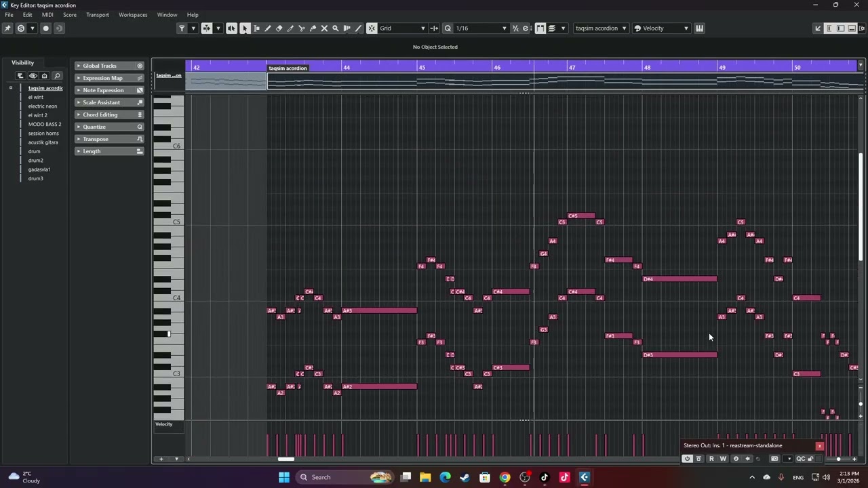This screenshot has height=488, width=868.
Task: Toggle Stereo Out power bypass button
Action: click(x=687, y=459)
